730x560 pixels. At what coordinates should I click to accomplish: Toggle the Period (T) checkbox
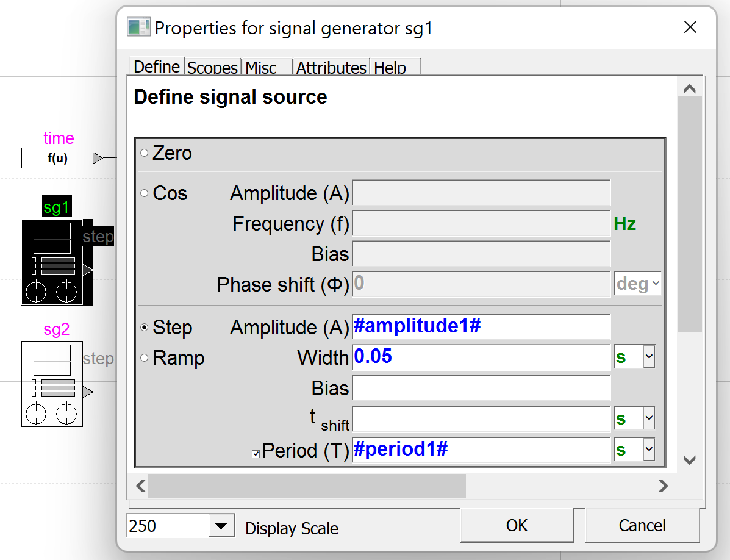(x=256, y=453)
